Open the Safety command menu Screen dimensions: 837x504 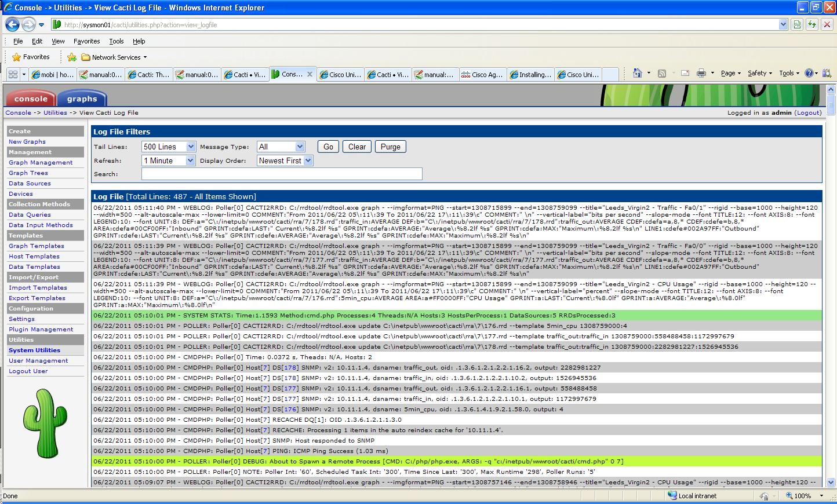[760, 73]
